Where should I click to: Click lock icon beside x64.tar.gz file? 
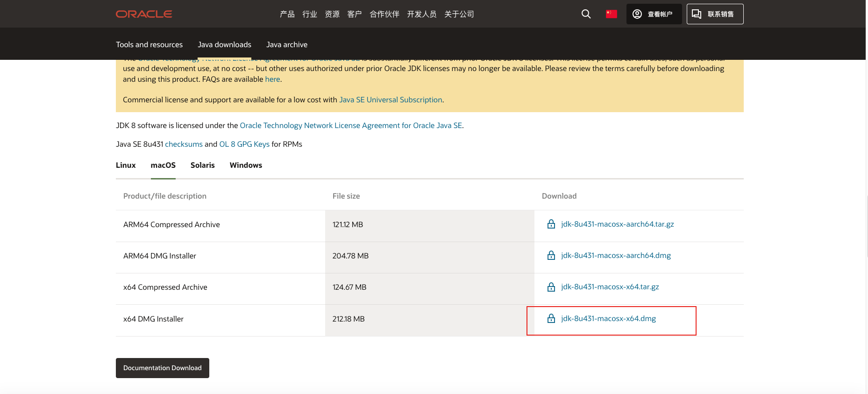(x=551, y=287)
